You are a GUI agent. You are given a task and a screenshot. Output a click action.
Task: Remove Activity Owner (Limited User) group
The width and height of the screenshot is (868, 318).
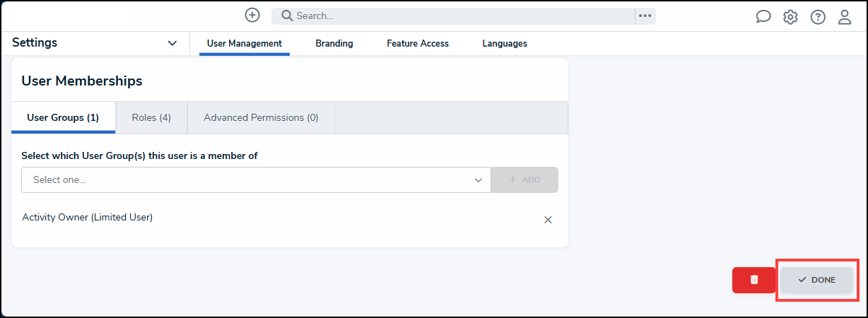[x=548, y=220]
